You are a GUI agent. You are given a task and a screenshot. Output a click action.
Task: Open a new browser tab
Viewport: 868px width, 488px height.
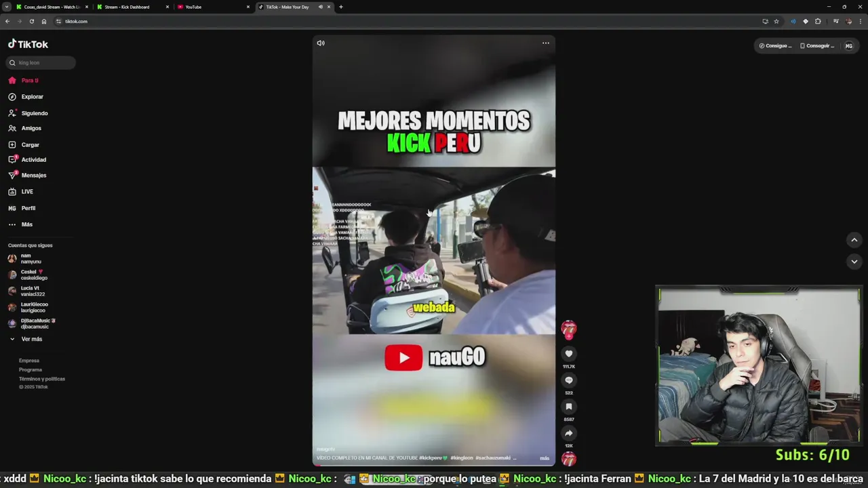pos(341,7)
